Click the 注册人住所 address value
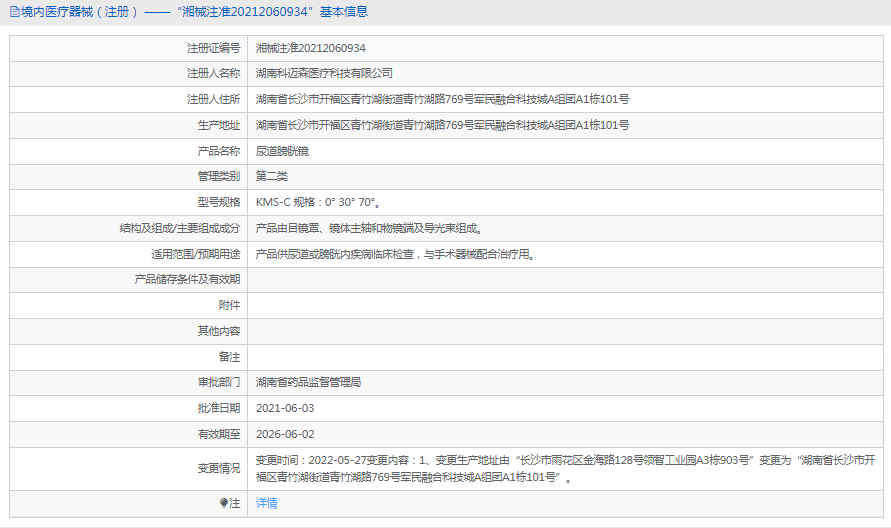This screenshot has height=528, width=891. point(442,99)
